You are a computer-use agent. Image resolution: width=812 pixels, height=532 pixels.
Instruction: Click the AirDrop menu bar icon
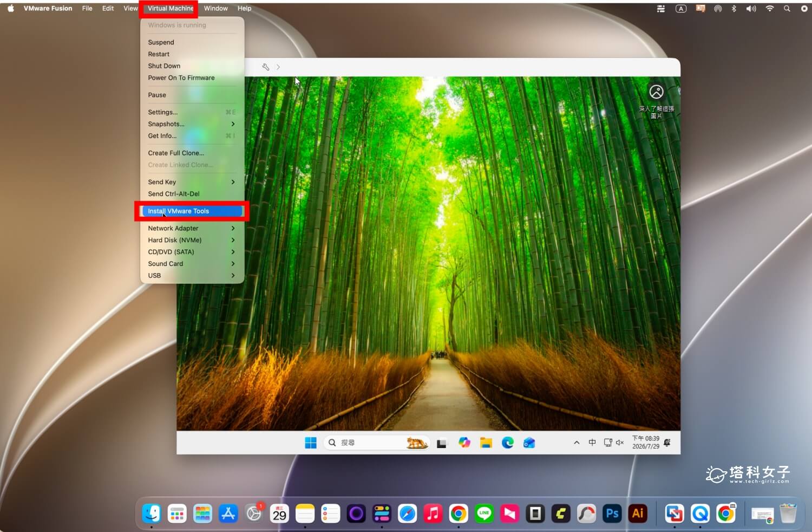[718, 9]
